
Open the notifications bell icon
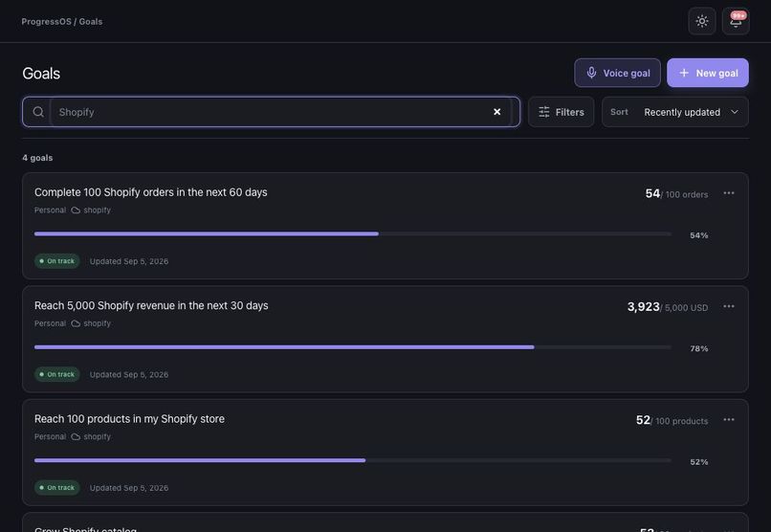click(736, 21)
